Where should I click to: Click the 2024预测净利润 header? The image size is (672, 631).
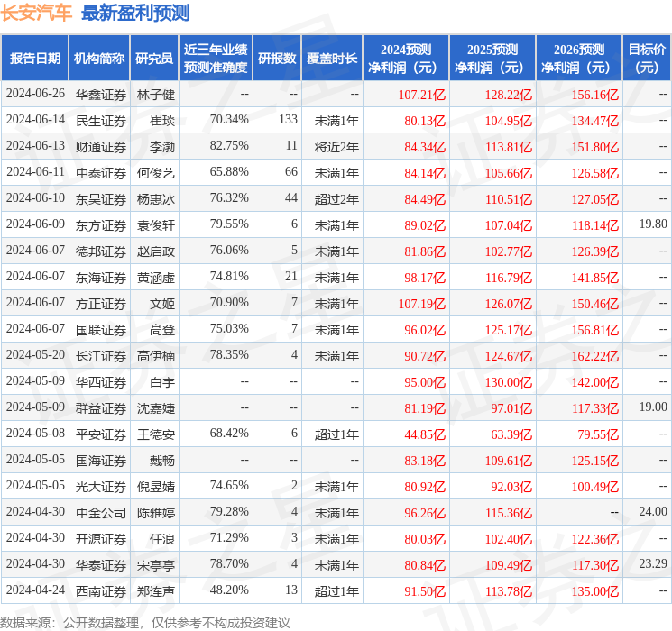(406, 59)
